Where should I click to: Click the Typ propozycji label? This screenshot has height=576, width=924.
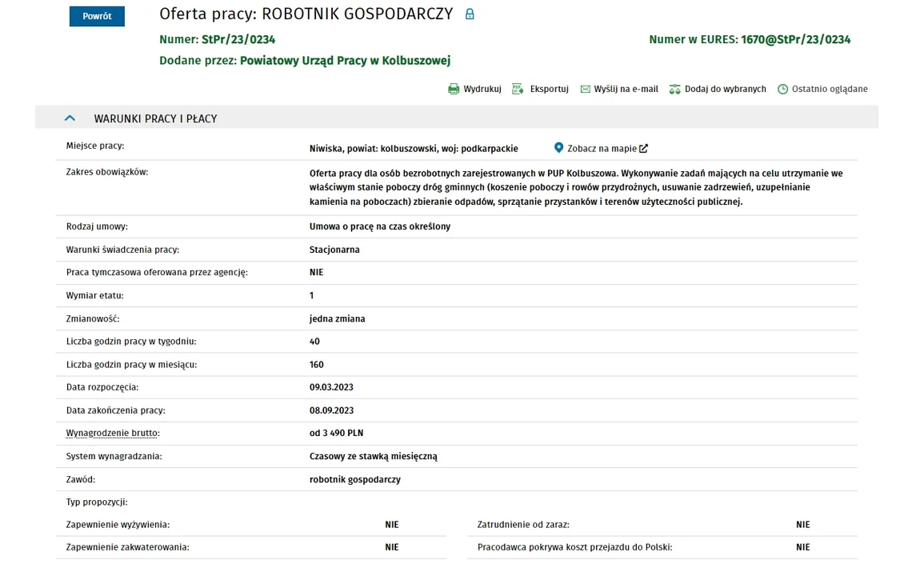coord(97,502)
